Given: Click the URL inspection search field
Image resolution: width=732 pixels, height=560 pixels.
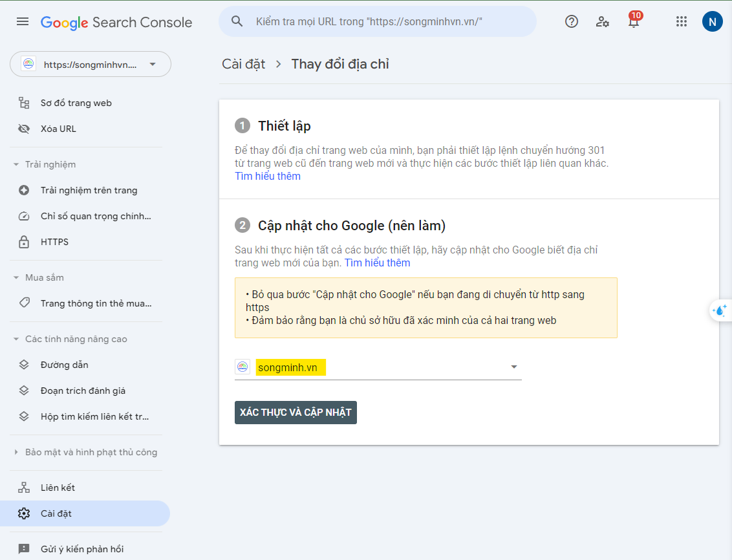Looking at the screenshot, I should tap(378, 21).
